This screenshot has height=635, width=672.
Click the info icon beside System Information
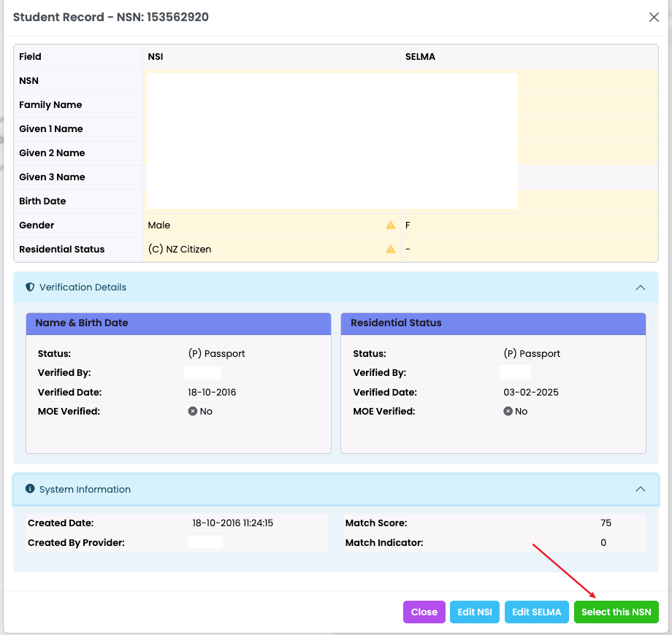coord(30,488)
